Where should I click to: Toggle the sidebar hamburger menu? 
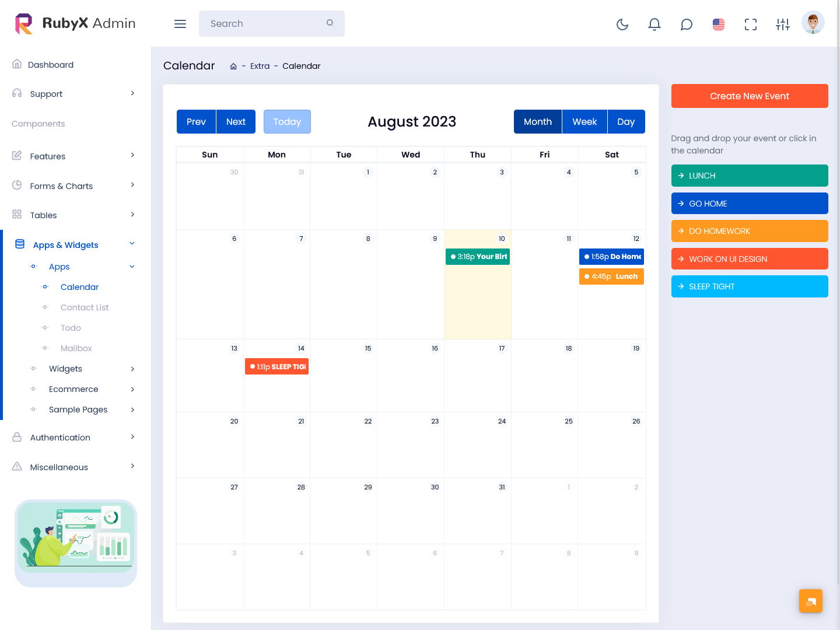(180, 24)
